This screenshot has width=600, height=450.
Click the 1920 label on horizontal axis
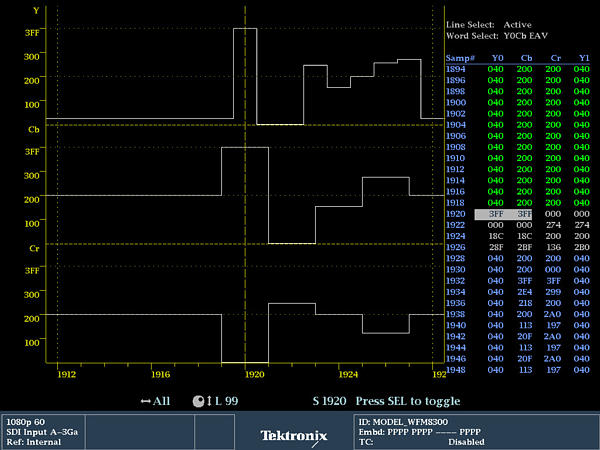[255, 373]
